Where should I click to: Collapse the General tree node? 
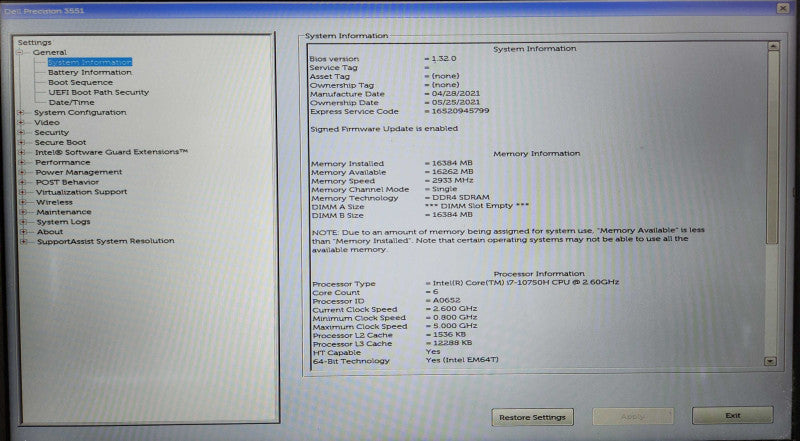coord(20,53)
